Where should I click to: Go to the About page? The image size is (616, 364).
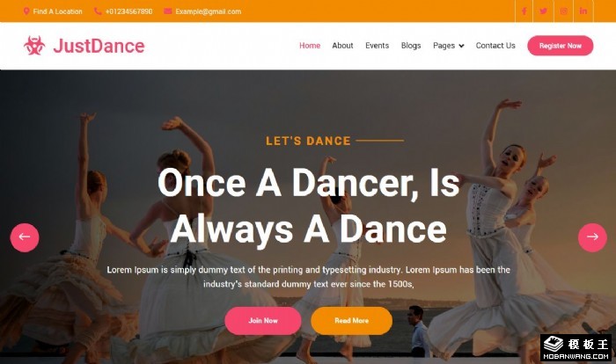342,46
